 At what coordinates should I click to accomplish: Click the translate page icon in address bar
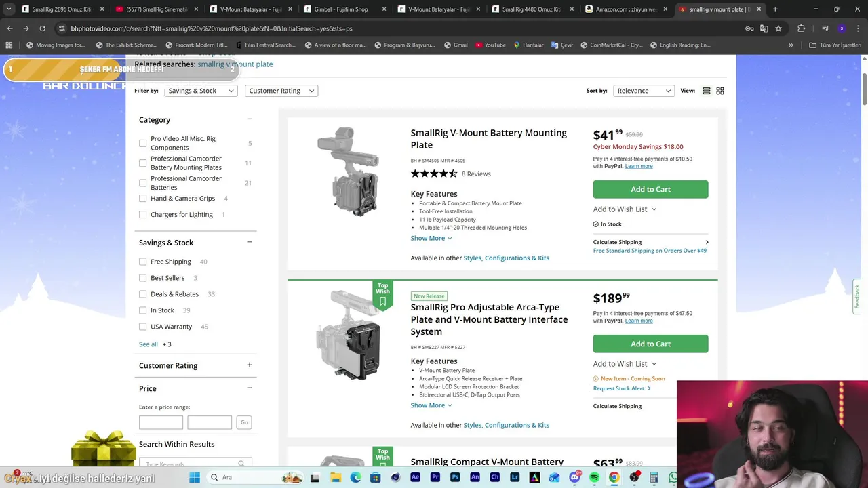pyautogui.click(x=764, y=28)
